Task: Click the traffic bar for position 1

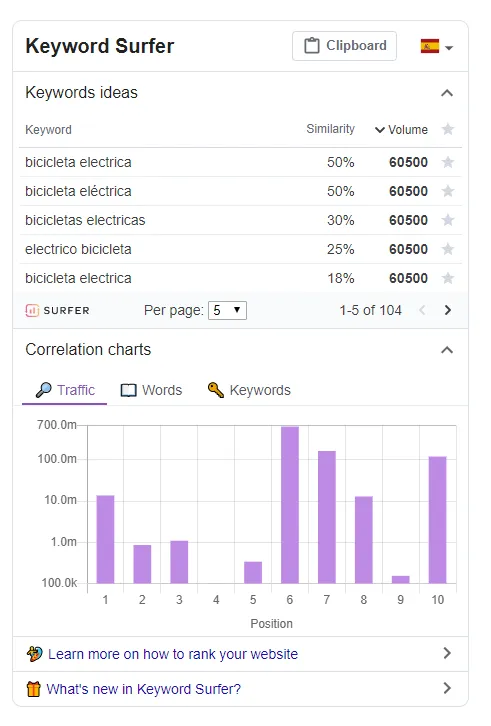Action: pos(105,539)
